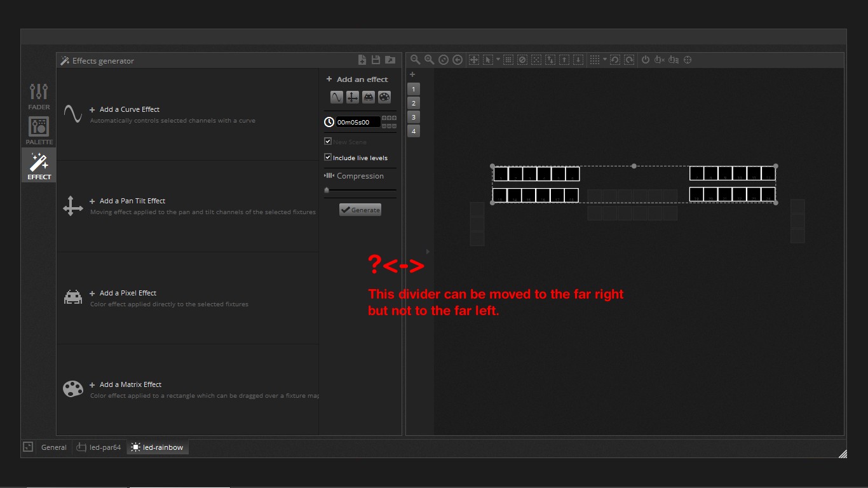
Task: Click Add a Pixel Effect
Action: click(x=128, y=293)
